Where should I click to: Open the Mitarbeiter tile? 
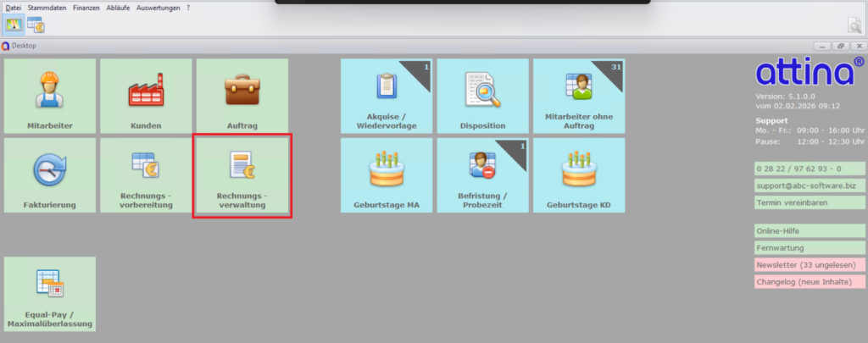(50, 97)
